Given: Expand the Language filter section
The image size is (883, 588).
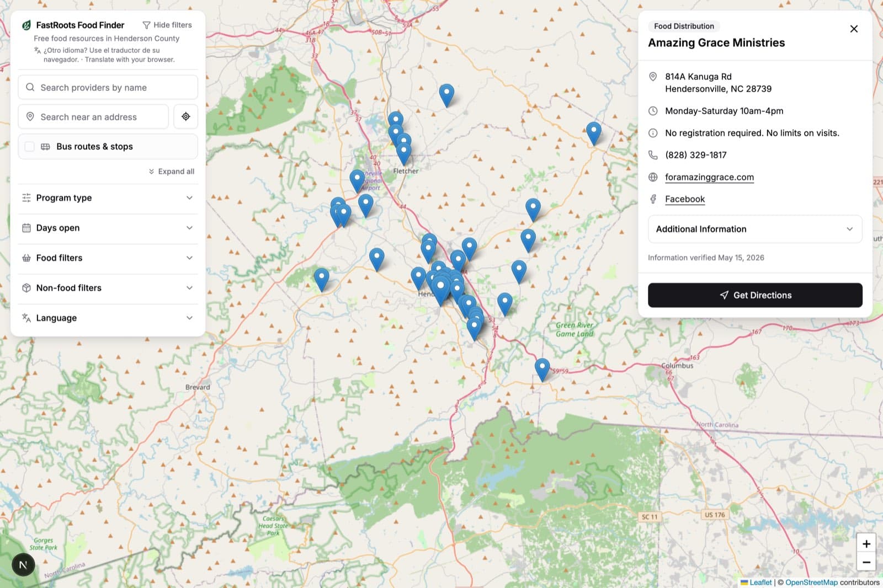Looking at the screenshot, I should 108,318.
